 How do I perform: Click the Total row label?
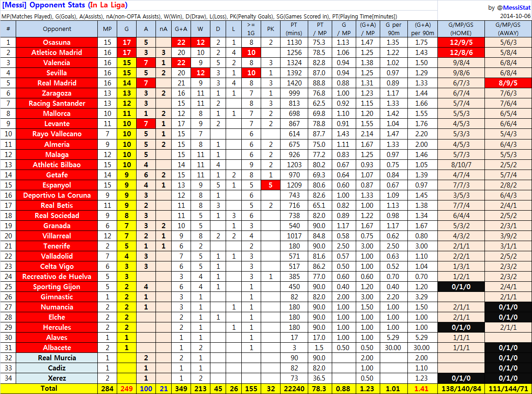pyautogui.click(x=49, y=388)
